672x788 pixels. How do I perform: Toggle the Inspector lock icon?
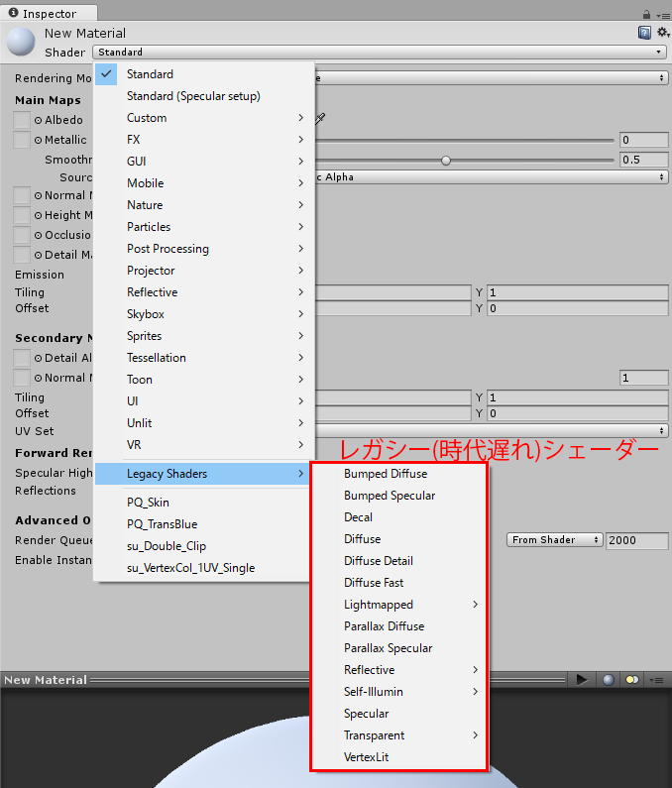[x=646, y=15]
